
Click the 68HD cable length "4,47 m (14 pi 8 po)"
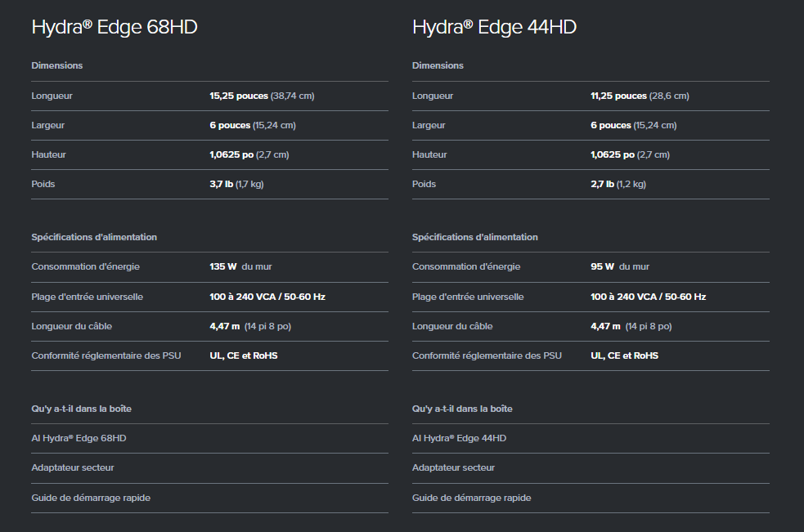pyautogui.click(x=250, y=327)
